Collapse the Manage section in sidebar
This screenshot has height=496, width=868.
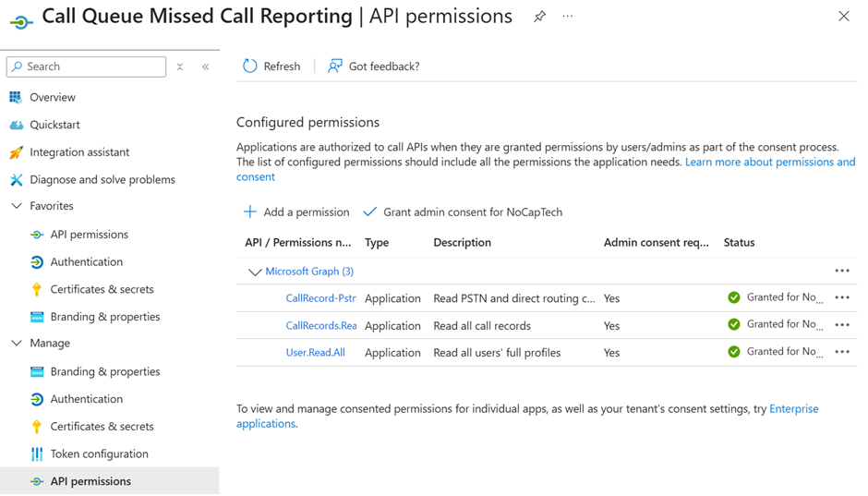[x=17, y=343]
